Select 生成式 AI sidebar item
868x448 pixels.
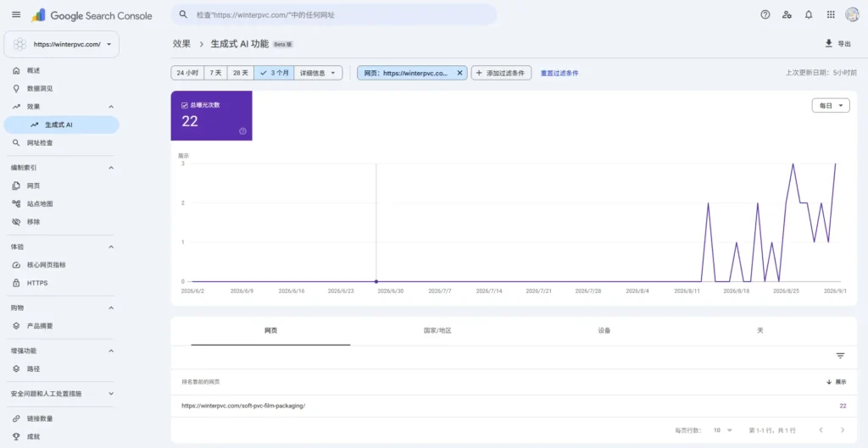click(61, 125)
